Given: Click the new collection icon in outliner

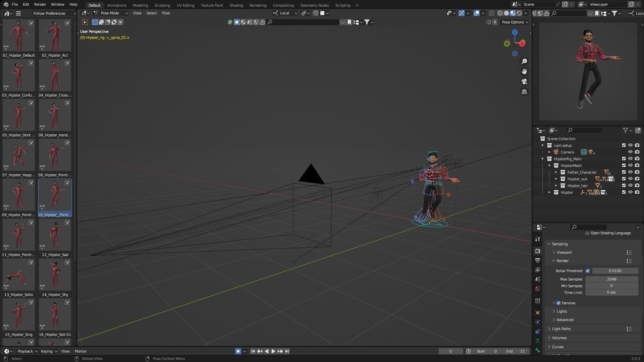Looking at the screenshot, I should pyautogui.click(x=638, y=130).
